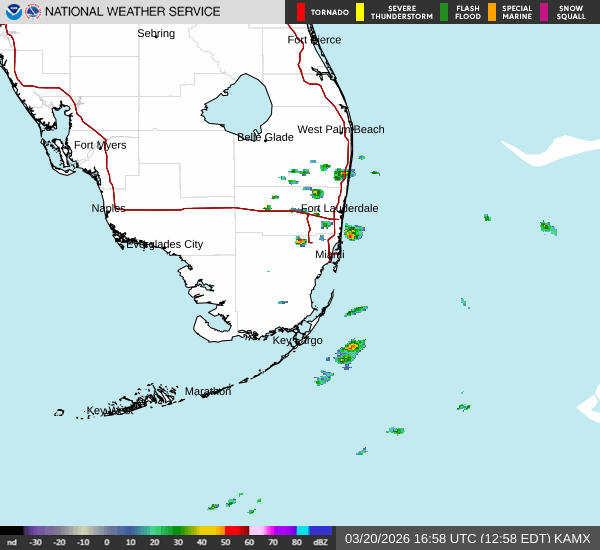Select the West Palm Beach label
The width and height of the screenshot is (600, 550).
(x=340, y=129)
